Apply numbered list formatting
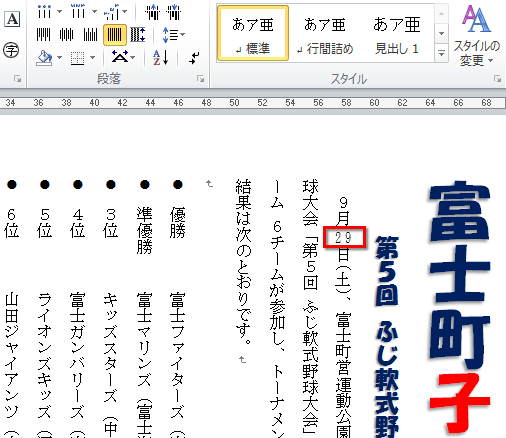The image size is (506, 438). [x=78, y=12]
